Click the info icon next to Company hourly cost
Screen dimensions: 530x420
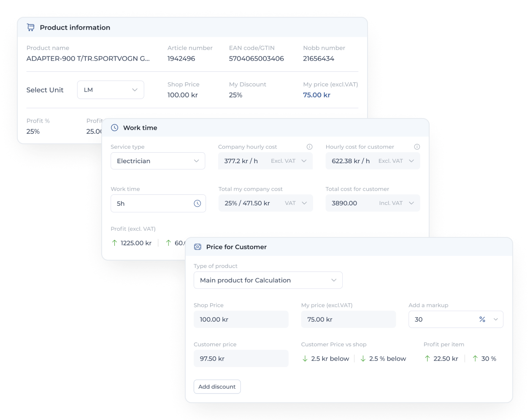click(309, 147)
